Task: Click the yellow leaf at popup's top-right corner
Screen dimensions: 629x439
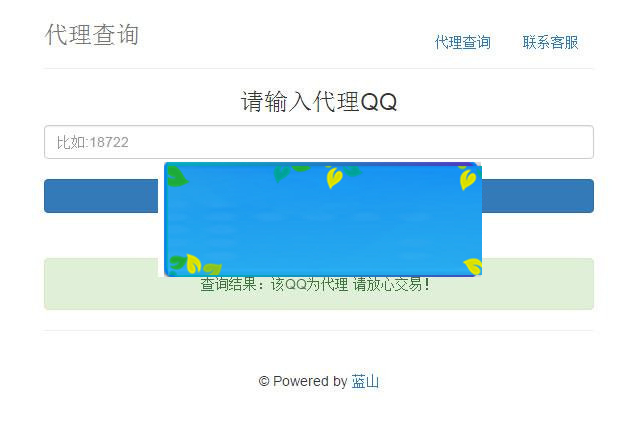Action: [467, 179]
